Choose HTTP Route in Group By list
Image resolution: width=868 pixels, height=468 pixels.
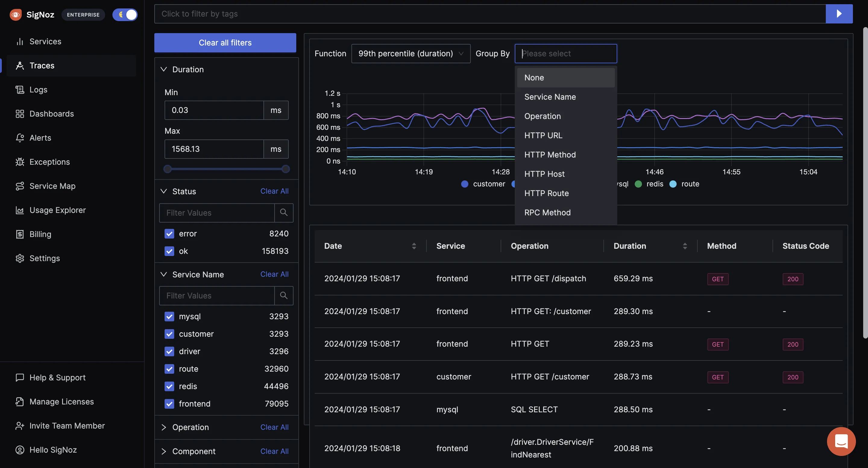coord(566,193)
